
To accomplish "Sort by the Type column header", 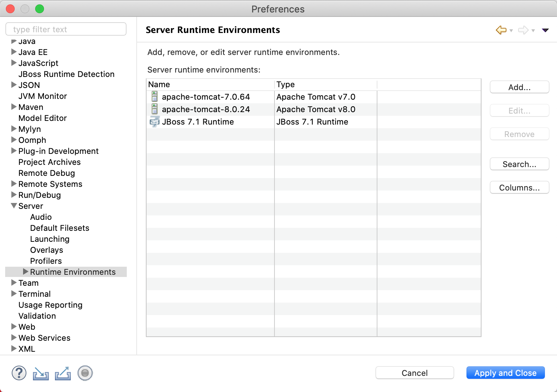I will [326, 85].
